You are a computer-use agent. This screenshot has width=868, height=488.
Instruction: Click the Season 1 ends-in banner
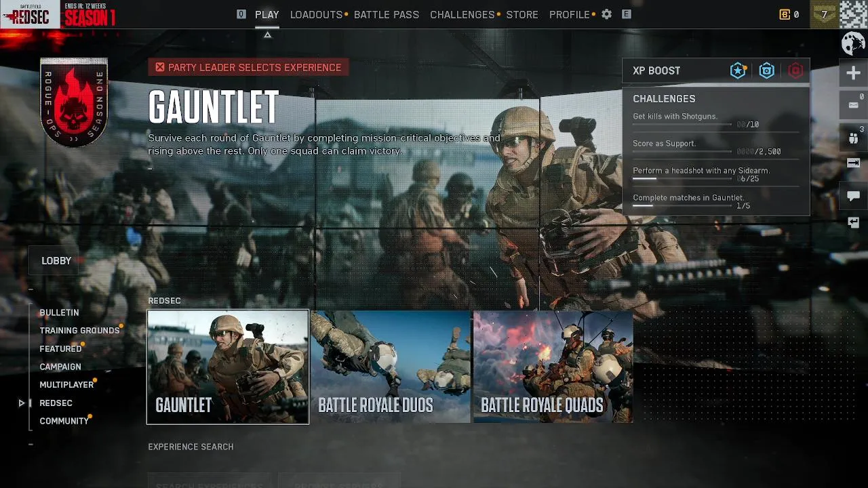[x=90, y=14]
